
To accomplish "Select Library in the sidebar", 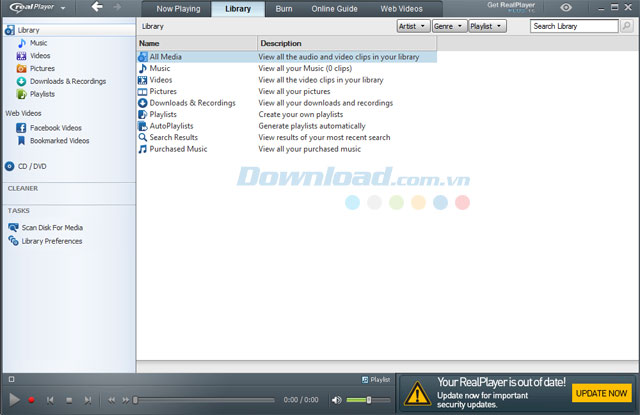I will pyautogui.click(x=69, y=30).
